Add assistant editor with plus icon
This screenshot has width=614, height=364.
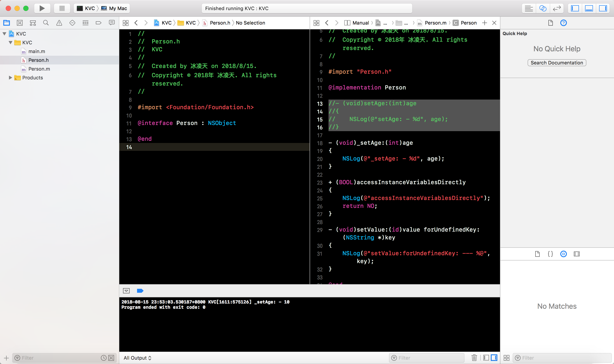tap(484, 23)
